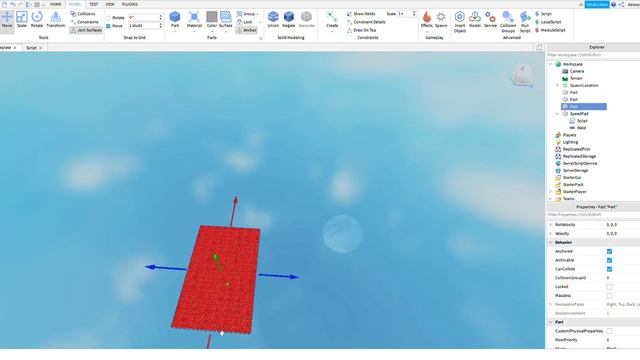The width and height of the screenshot is (640, 360).
Task: Expand the StarterPlayer tree node
Action: (x=551, y=191)
